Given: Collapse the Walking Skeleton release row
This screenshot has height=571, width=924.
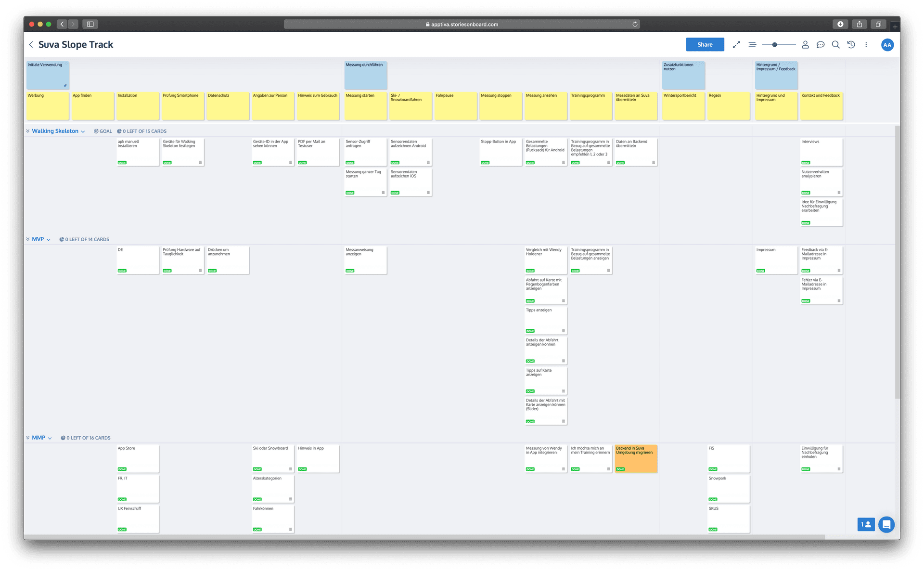Looking at the screenshot, I should coord(28,131).
